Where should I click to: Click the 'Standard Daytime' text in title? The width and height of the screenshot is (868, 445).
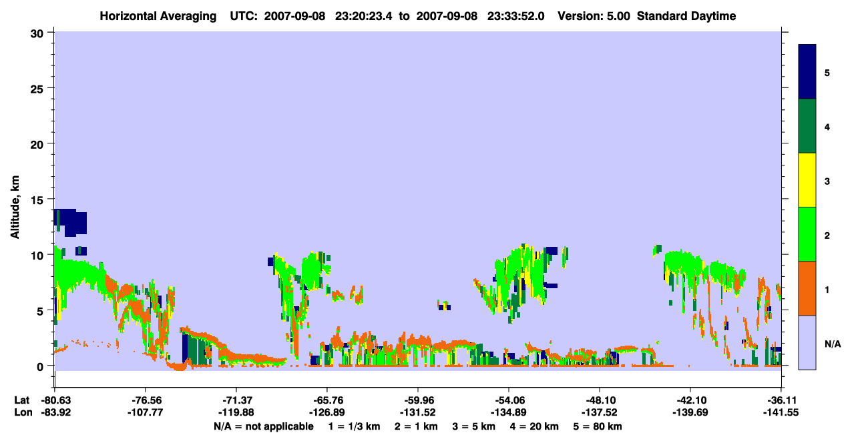[x=686, y=16]
